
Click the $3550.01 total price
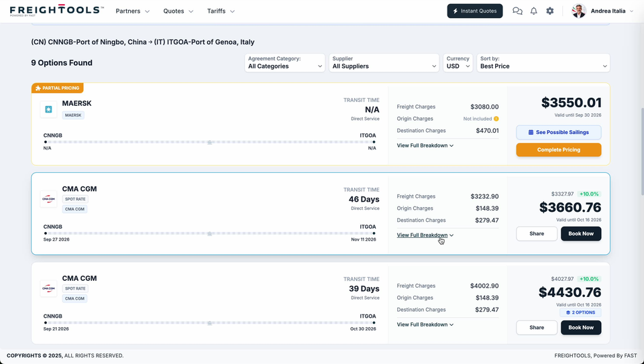(571, 103)
